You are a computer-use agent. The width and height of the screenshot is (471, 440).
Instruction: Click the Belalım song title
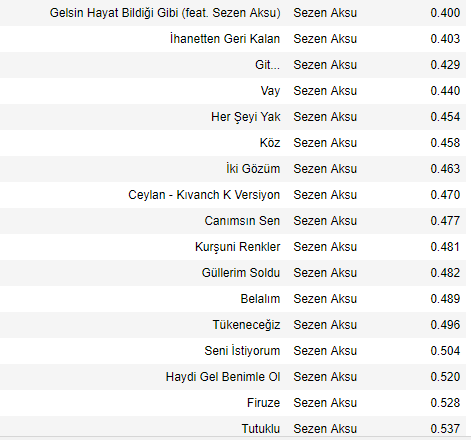click(x=260, y=299)
